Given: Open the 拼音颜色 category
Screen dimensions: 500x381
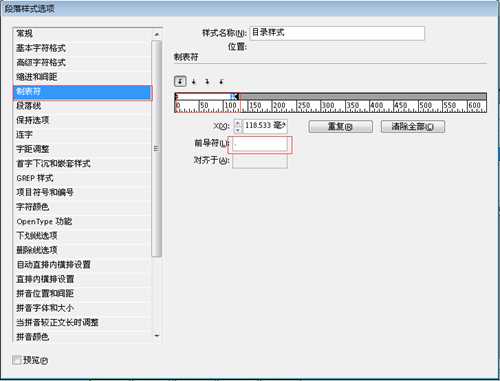Looking at the screenshot, I should click(x=82, y=337).
